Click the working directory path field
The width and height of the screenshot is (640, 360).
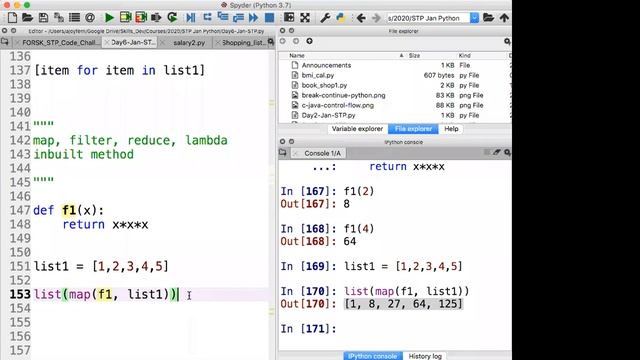tap(428, 18)
